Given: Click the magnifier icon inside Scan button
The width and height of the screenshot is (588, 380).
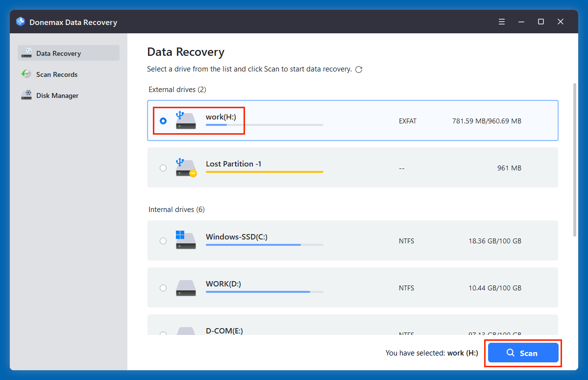Looking at the screenshot, I should (x=511, y=353).
